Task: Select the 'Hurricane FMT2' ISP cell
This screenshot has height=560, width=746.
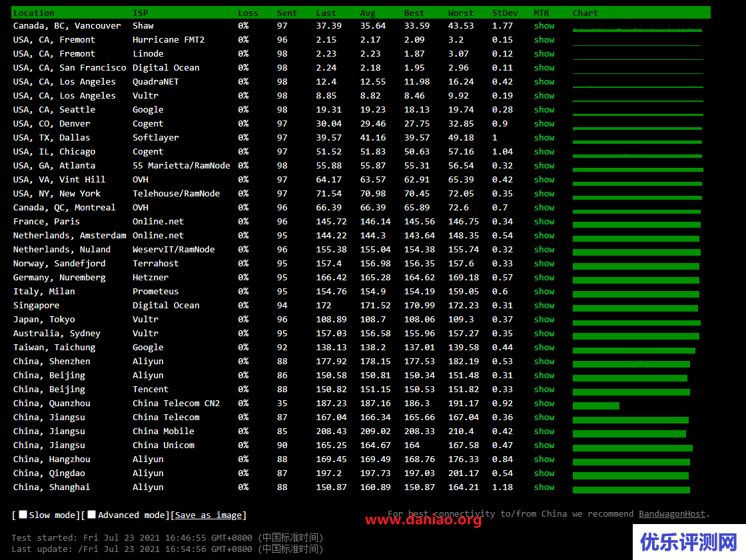Action: pos(169,39)
